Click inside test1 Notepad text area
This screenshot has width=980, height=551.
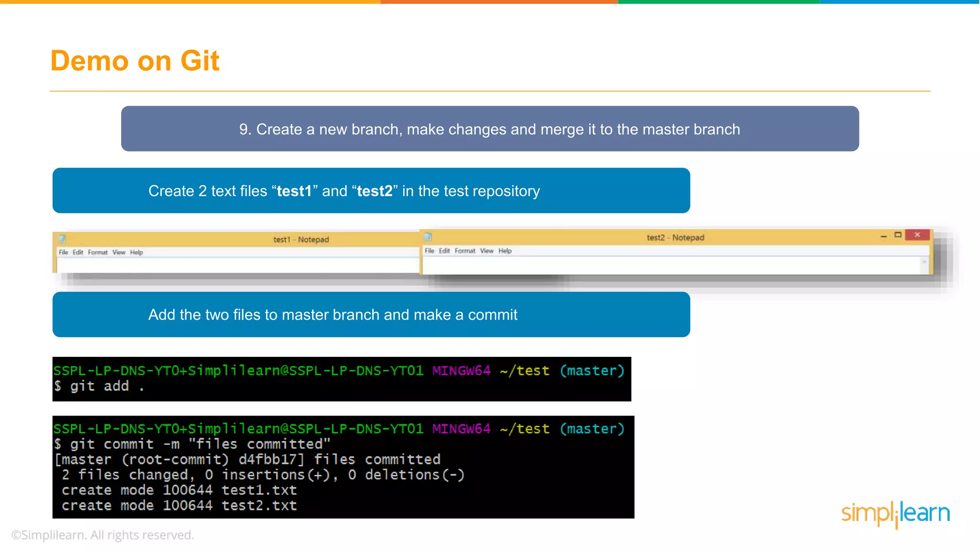pyautogui.click(x=238, y=265)
